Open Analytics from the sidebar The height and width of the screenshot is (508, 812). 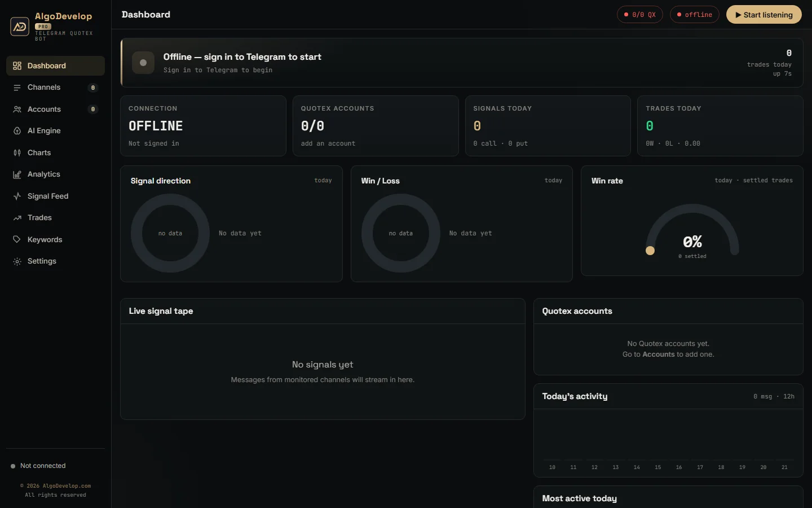[55, 174]
